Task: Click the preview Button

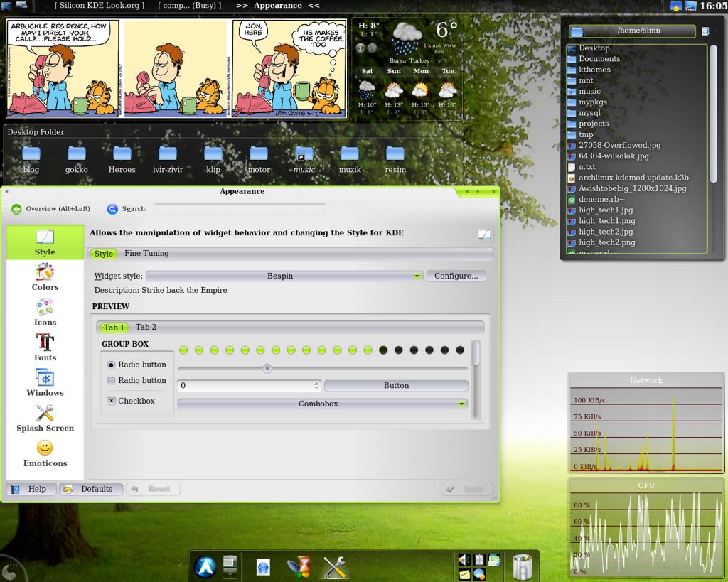Action: click(396, 385)
